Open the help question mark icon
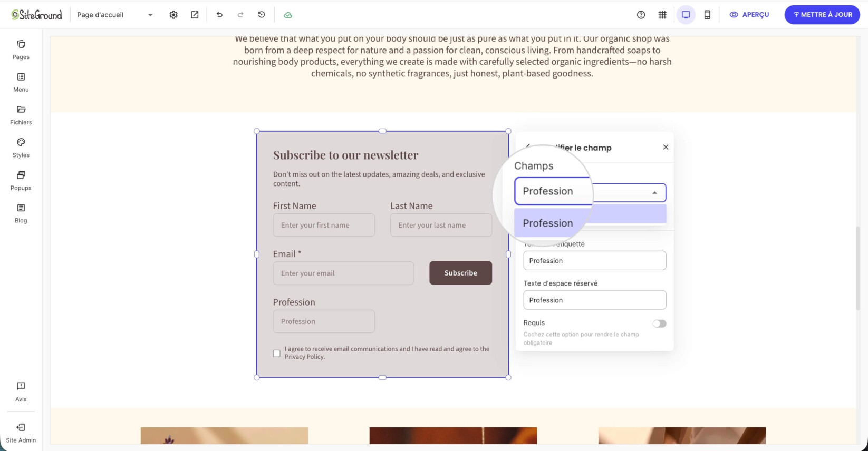Viewport: 868px width, 451px height. (x=641, y=15)
